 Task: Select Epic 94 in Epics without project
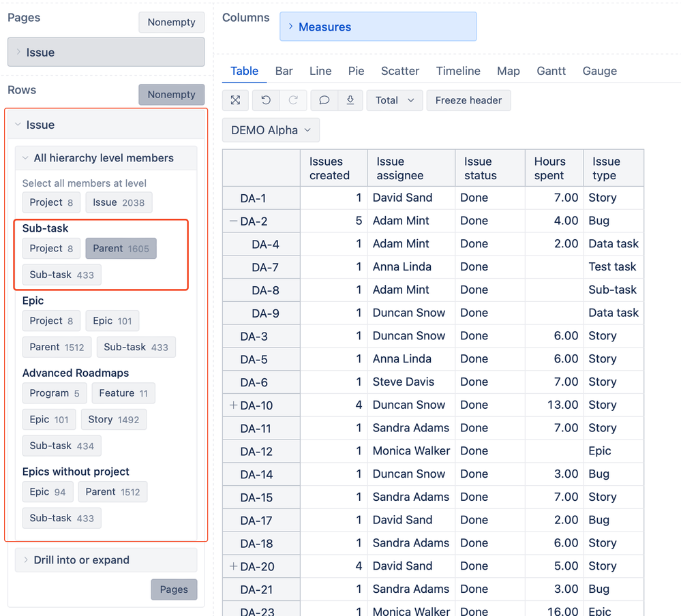point(48,492)
